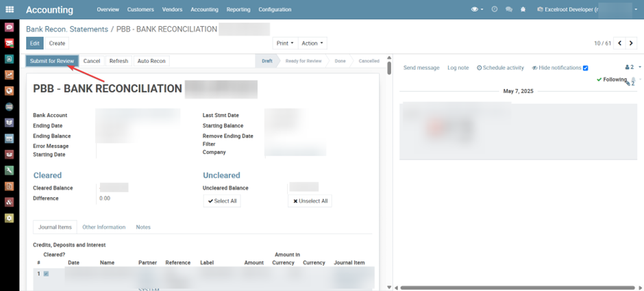Click the eye icon in top bar
Viewport: 644px width, 291px height.
(476, 10)
